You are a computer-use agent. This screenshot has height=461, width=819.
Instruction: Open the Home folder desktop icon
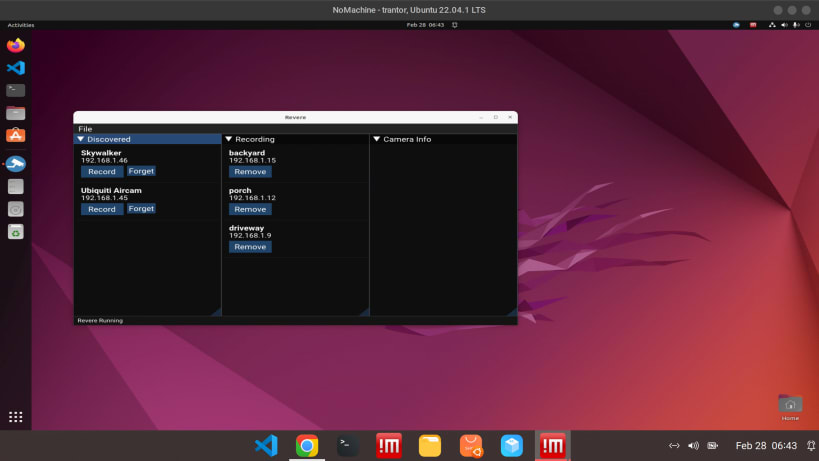790,407
